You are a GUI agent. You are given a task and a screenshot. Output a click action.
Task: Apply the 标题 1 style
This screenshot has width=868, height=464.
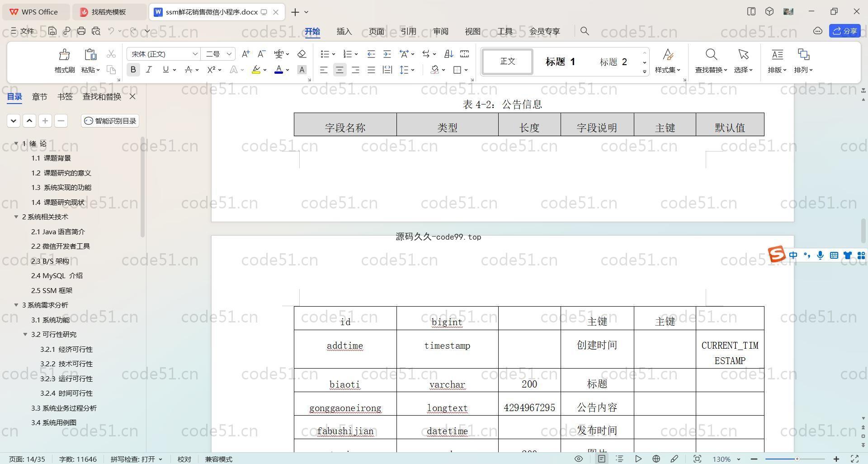(x=560, y=62)
